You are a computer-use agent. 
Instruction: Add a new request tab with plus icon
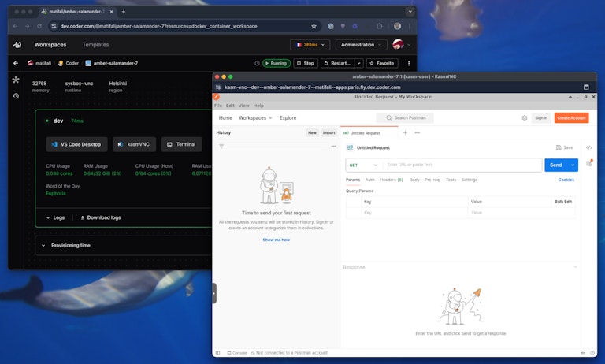[405, 132]
